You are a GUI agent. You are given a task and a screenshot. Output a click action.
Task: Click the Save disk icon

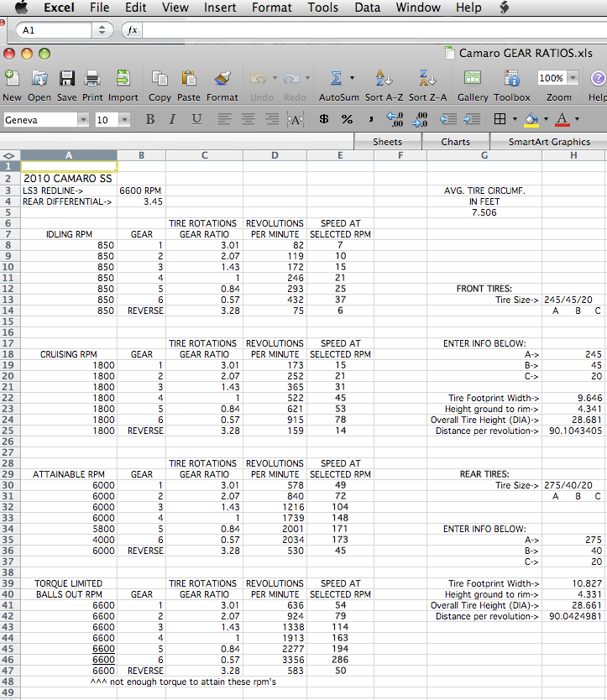click(67, 79)
